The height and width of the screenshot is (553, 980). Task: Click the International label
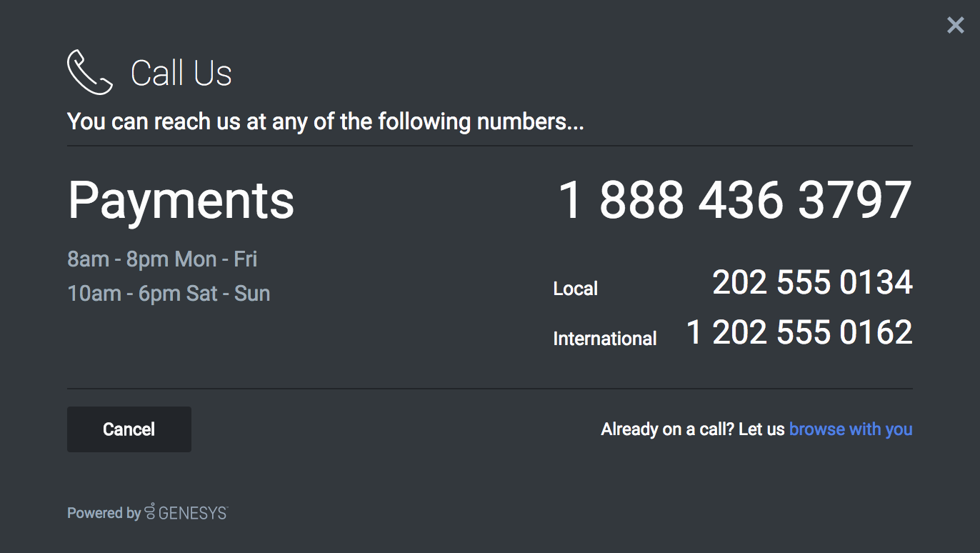point(605,339)
